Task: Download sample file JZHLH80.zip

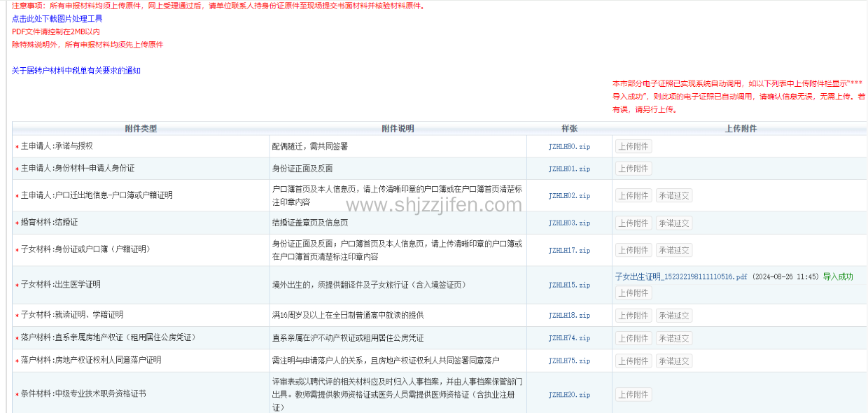Action: [569, 147]
